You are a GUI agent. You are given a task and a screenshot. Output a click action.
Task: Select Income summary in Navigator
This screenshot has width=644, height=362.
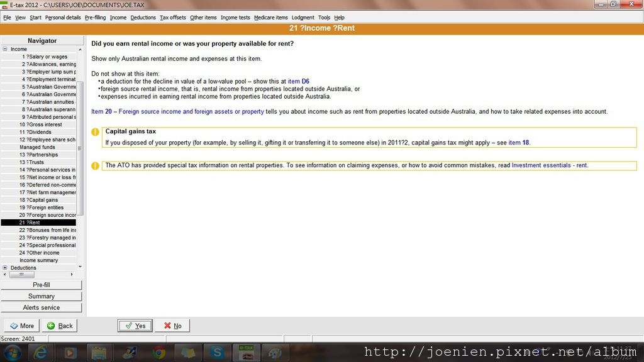(38, 260)
